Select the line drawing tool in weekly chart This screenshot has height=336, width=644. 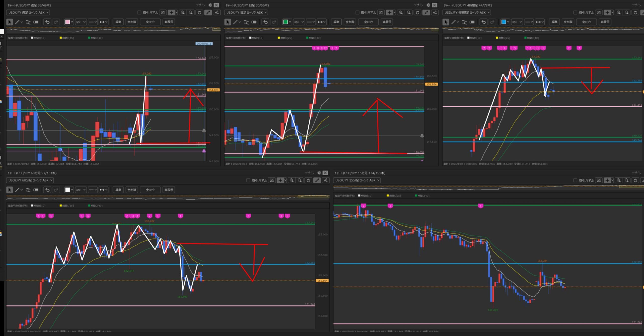17,22
